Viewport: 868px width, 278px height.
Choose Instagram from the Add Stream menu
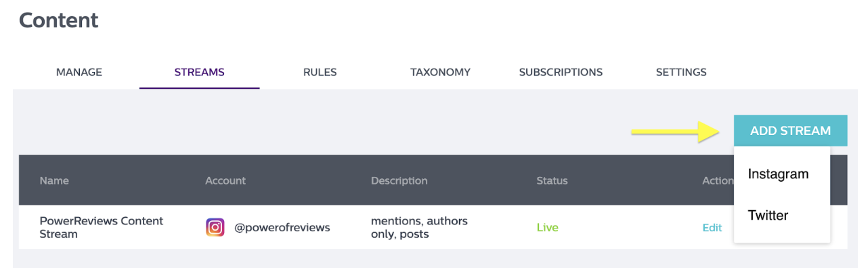(778, 174)
